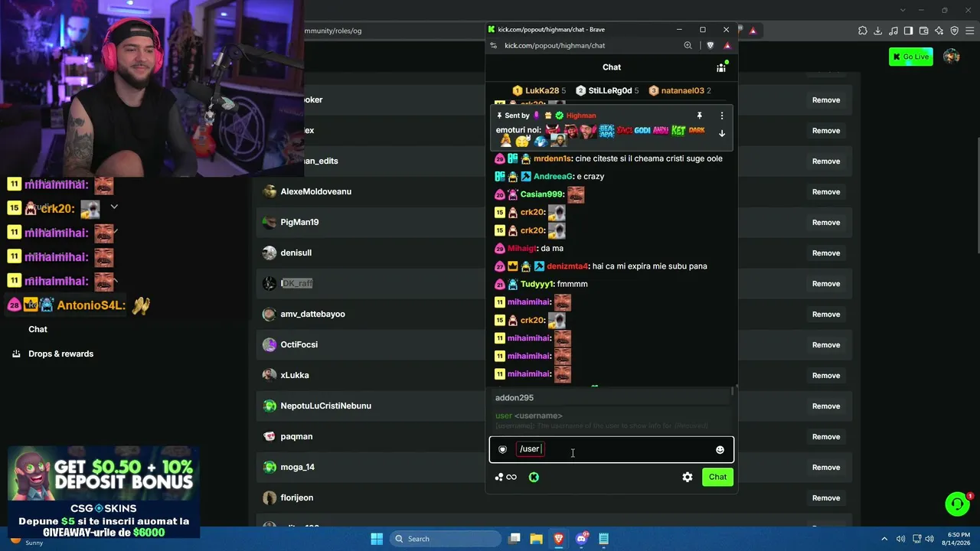Click Remove for OctiFocsi

click(x=826, y=345)
